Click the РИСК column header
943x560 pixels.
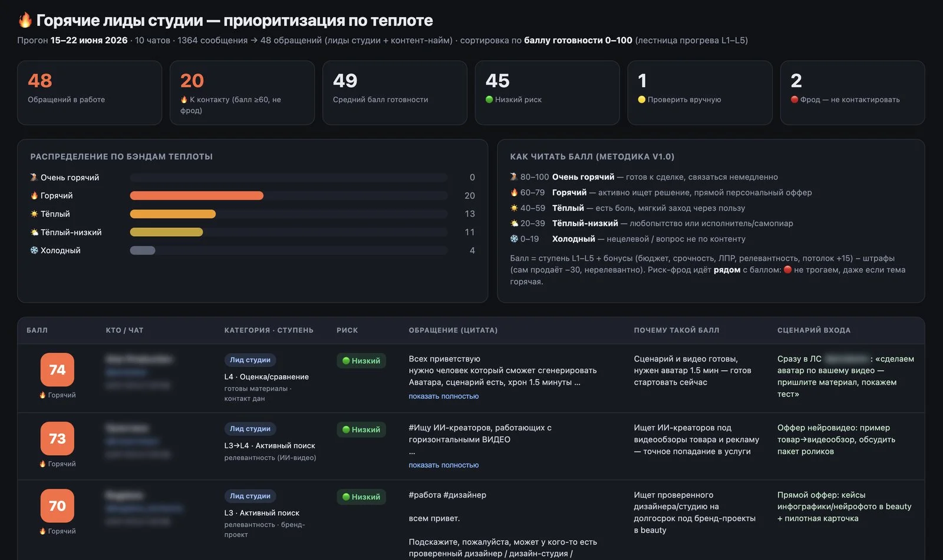(x=347, y=330)
